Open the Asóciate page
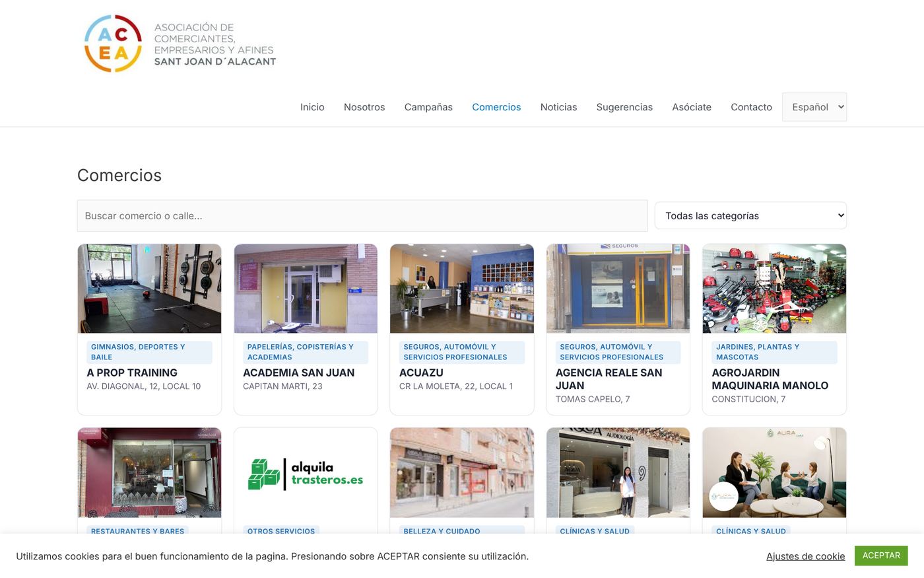Image resolution: width=924 pixels, height=578 pixels. tap(692, 107)
